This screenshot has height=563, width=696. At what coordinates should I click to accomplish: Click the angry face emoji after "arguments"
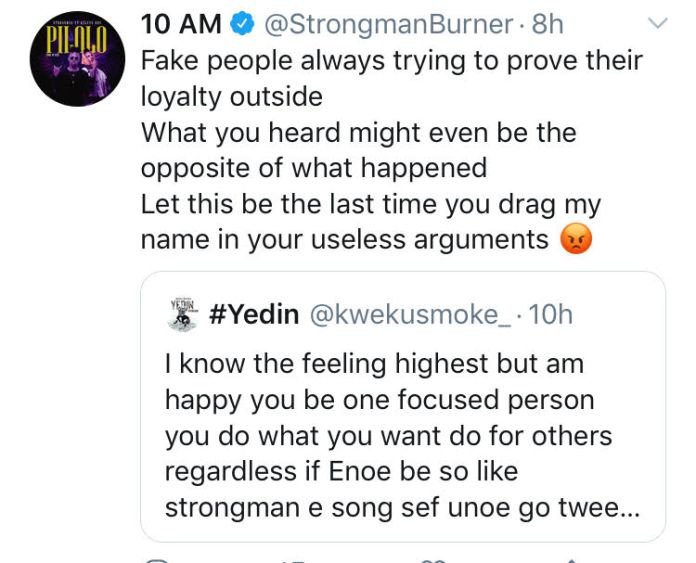click(x=576, y=239)
